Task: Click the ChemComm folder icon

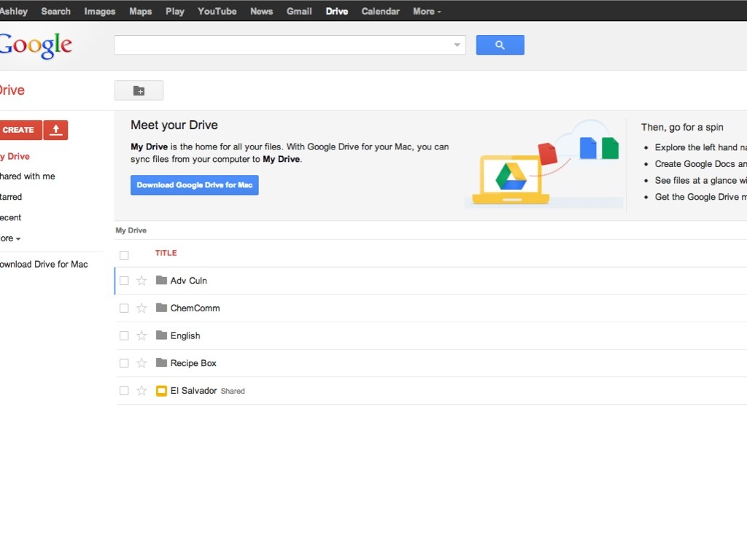Action: [161, 308]
